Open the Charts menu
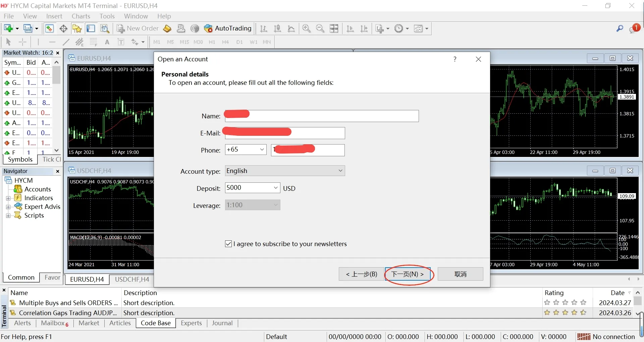644x342 pixels. click(81, 16)
